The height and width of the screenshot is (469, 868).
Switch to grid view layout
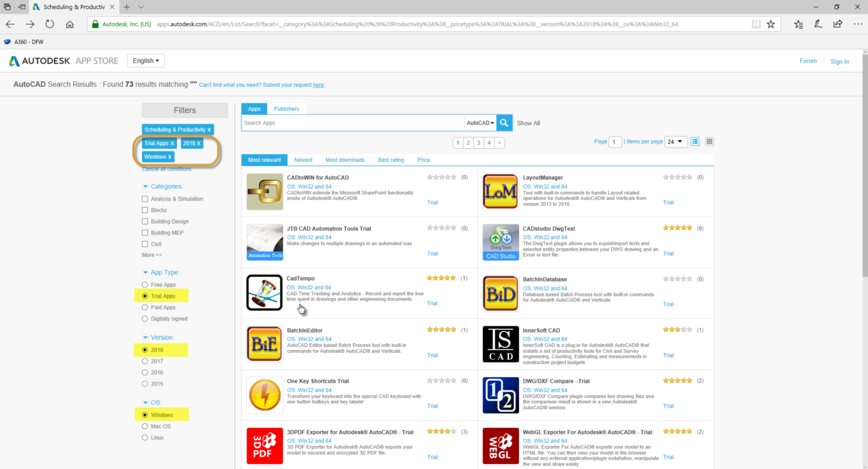coord(709,141)
